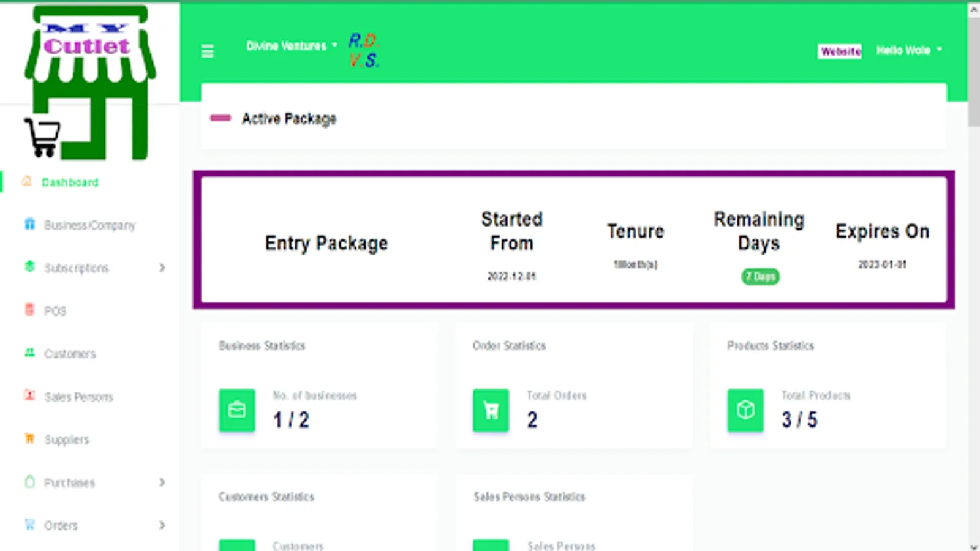Screen dimensions: 980x551
Task: Open the Hello Wole user dropdown
Action: (x=909, y=50)
